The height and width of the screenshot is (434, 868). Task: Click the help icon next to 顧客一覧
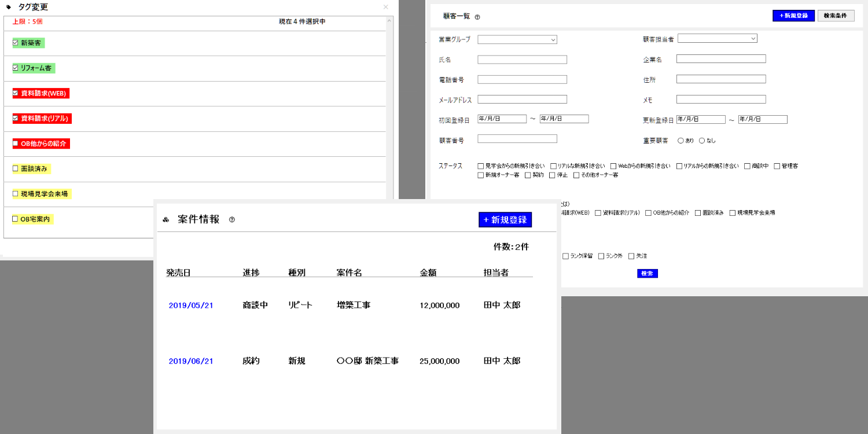tap(477, 17)
